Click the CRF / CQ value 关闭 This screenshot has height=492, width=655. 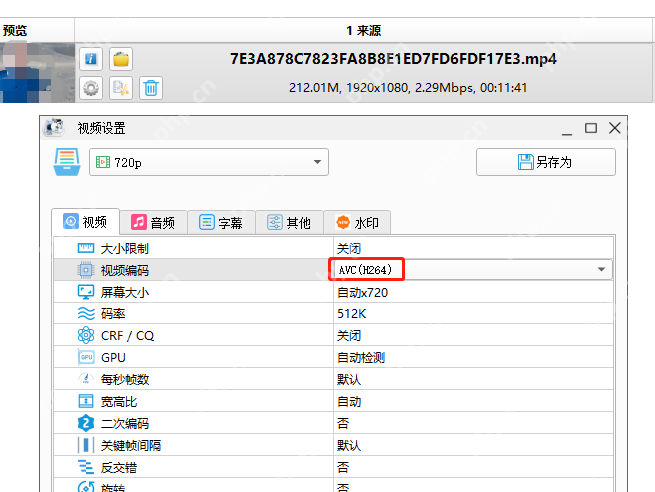pos(349,335)
